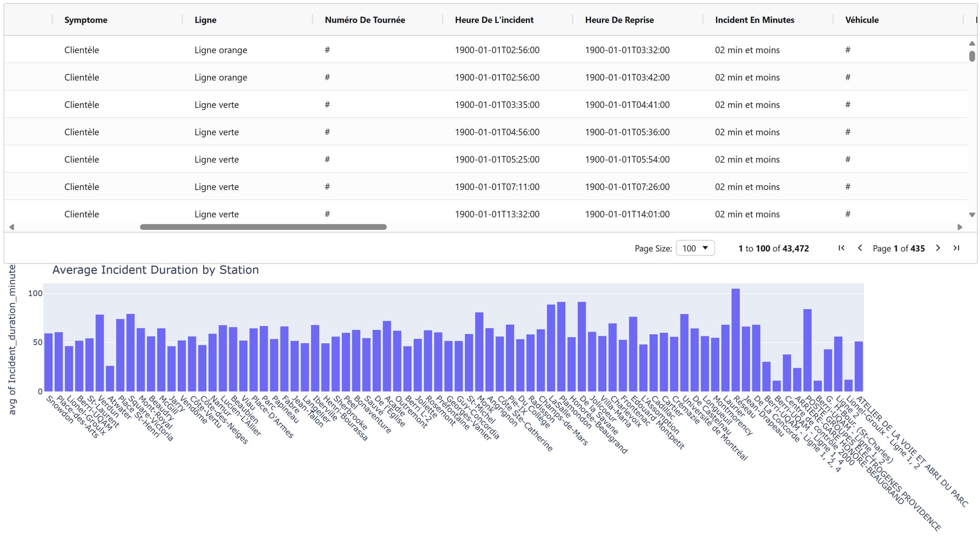Image resolution: width=980 pixels, height=540 pixels.
Task: Click the tallest bar in the chart
Action: [x=736, y=340]
